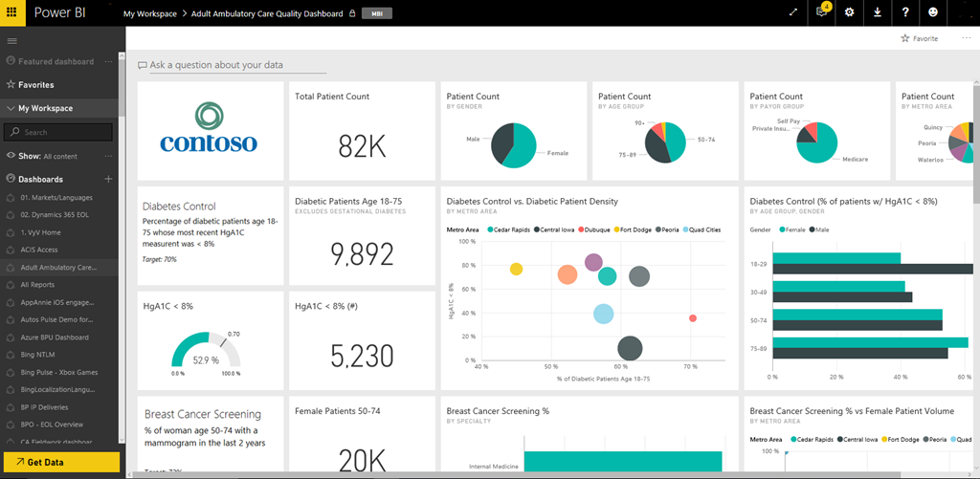
Task: Click the Get Data button
Action: point(62,462)
